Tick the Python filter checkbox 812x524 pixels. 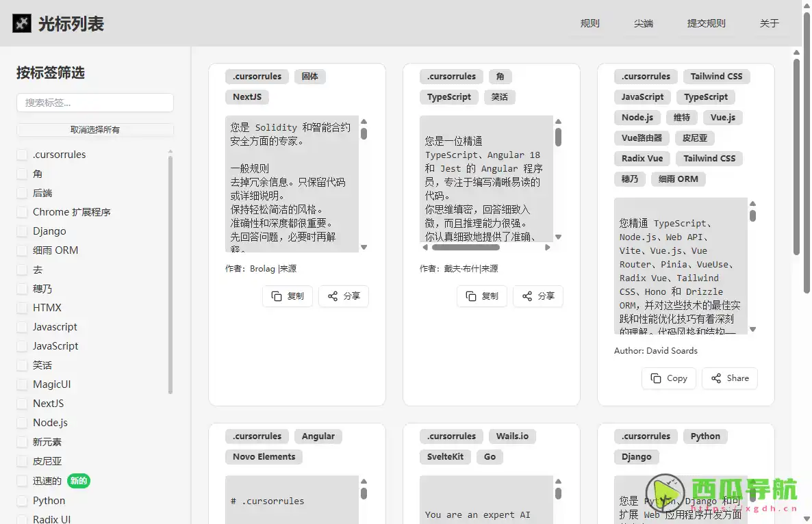pos(22,501)
